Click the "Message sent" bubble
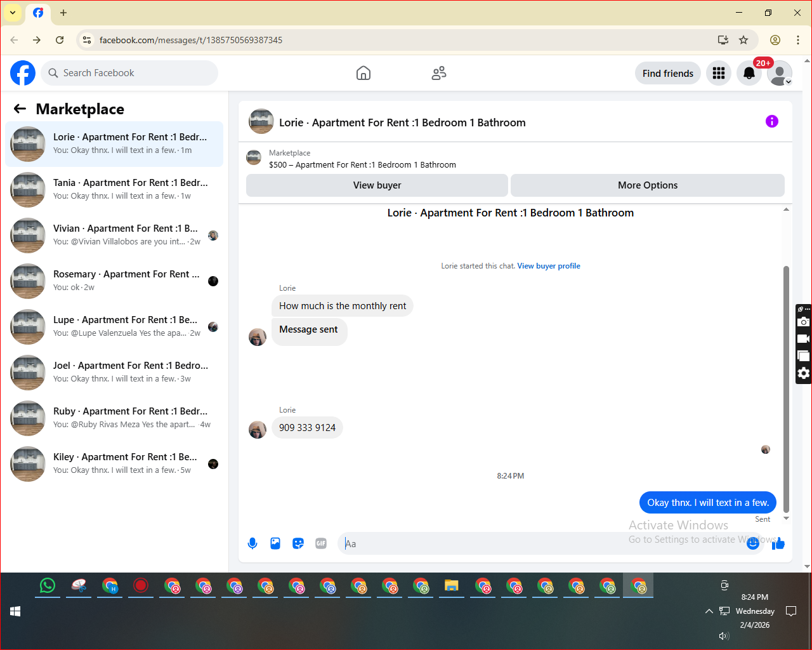 309,331
